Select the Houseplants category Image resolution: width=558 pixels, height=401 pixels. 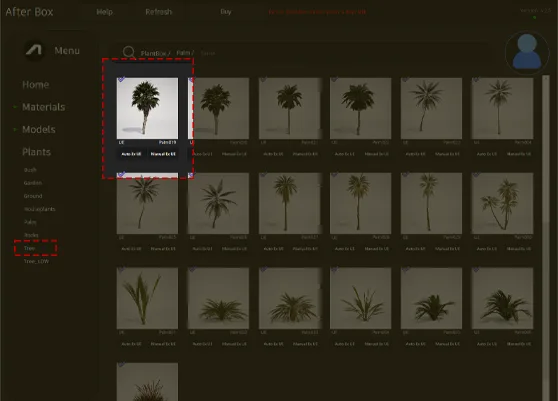(40, 209)
